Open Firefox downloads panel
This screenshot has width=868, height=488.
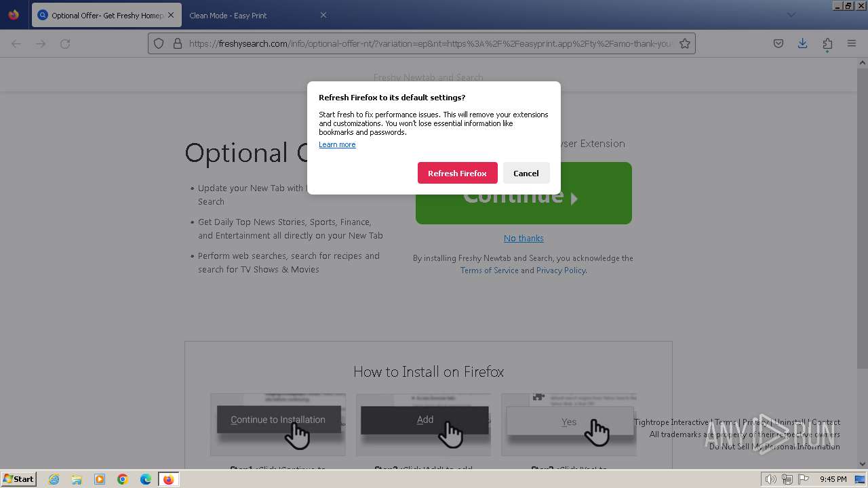802,43
